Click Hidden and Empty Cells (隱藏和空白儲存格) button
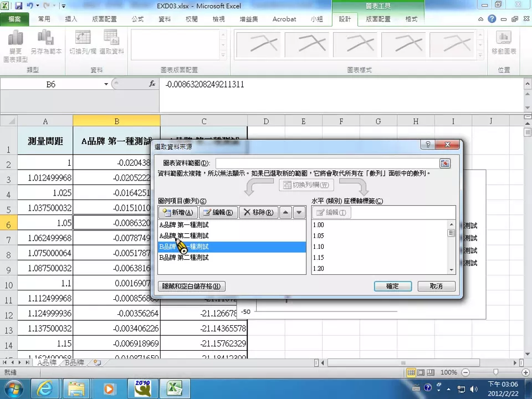Viewport: 532px width, 399px height. [191, 286]
